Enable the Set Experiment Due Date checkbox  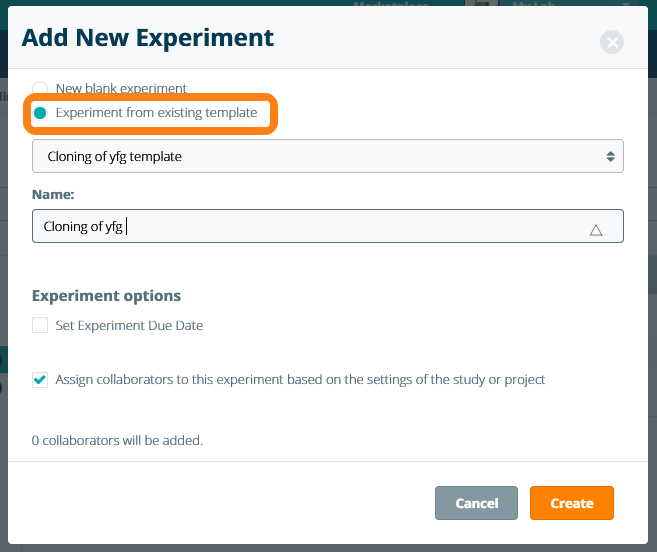(x=40, y=325)
